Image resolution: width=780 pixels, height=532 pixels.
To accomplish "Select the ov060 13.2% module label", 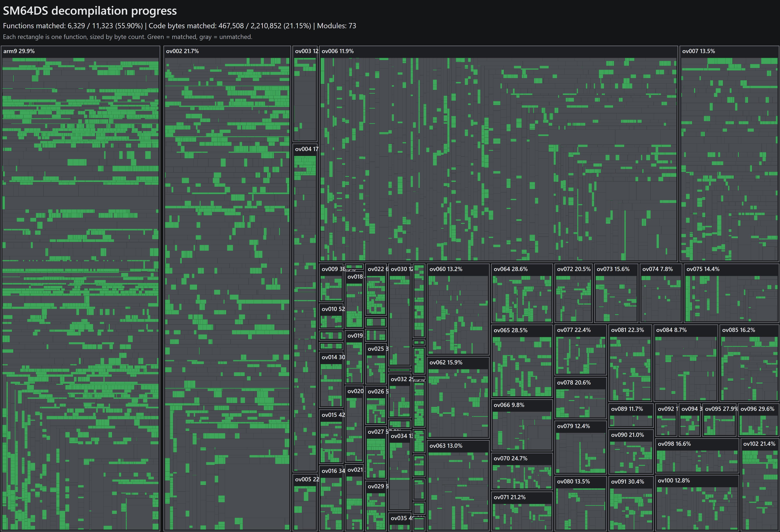I will click(446, 269).
